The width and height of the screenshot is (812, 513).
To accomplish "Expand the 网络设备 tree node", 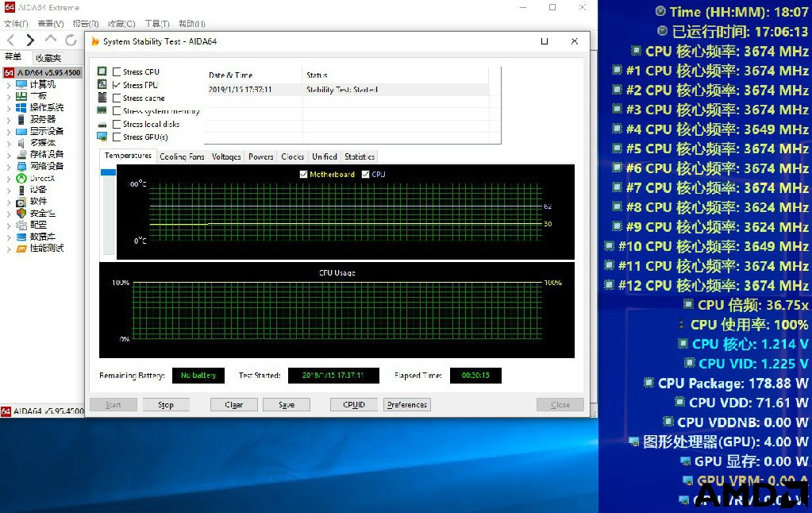I will coord(8,167).
